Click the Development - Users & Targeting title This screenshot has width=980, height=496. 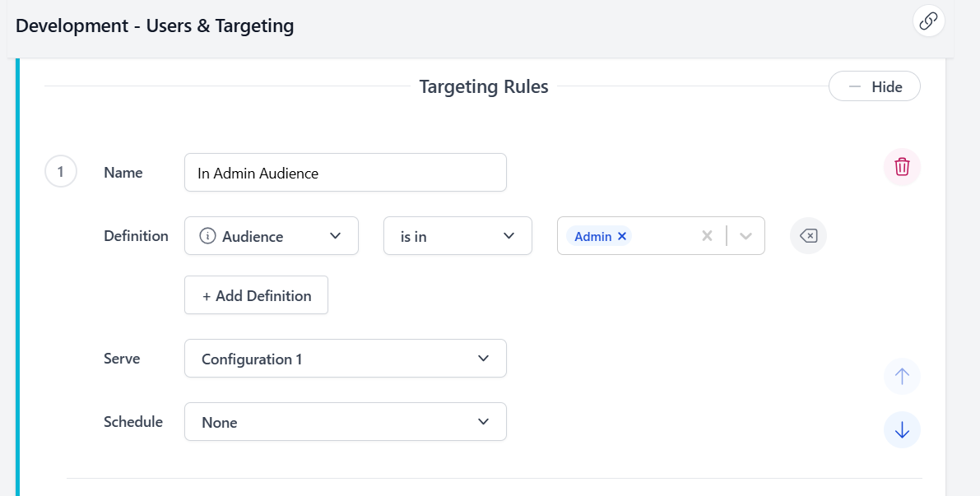tap(155, 25)
